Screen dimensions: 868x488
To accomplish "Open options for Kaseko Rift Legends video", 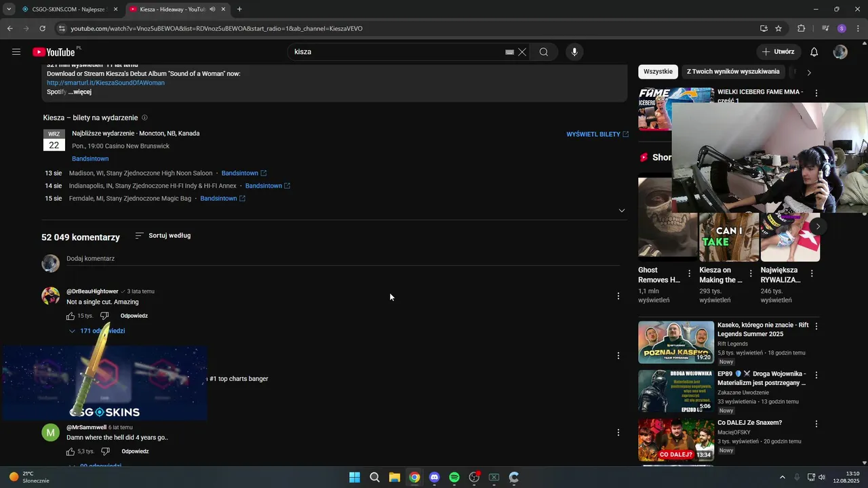I will 816,327.
